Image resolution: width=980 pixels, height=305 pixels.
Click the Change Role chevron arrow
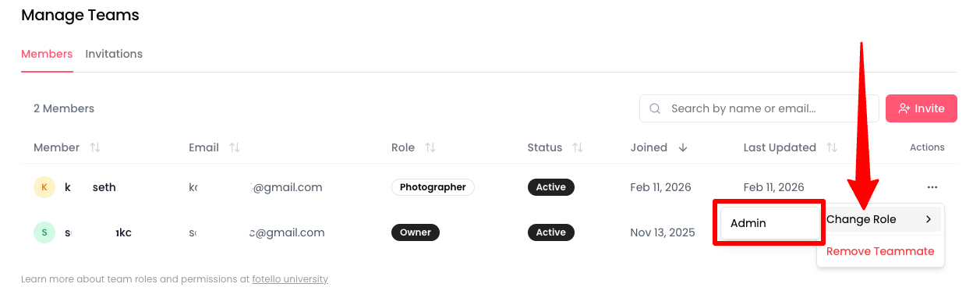point(929,219)
